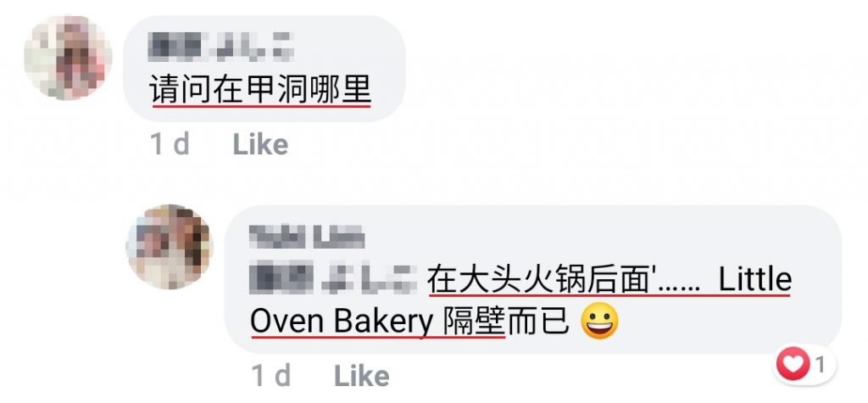Like the reply mentioning Little Oven Bakery
Viewport: 868px width, 403px height.
[361, 377]
